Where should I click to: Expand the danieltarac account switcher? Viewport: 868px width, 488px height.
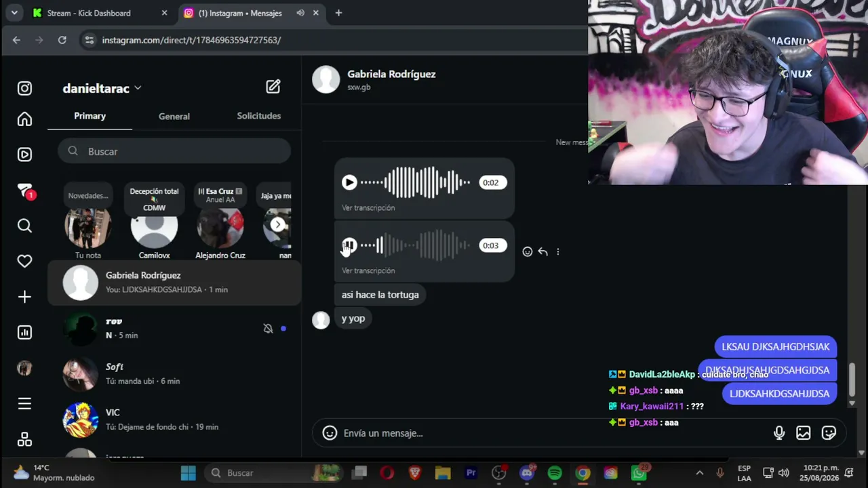[x=102, y=88]
